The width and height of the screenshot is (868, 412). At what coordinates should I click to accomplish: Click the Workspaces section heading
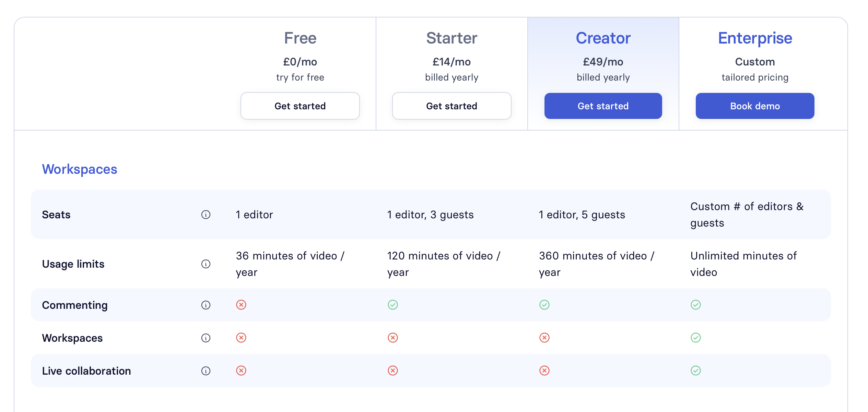coord(80,169)
